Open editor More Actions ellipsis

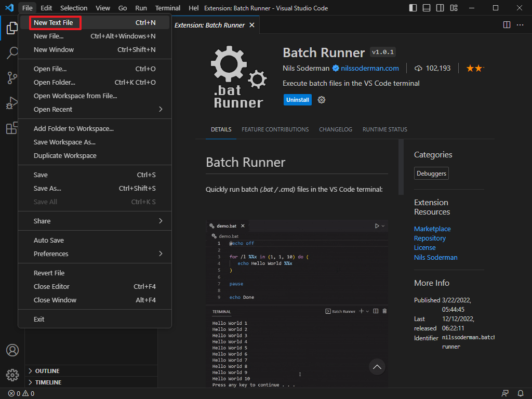(x=520, y=25)
